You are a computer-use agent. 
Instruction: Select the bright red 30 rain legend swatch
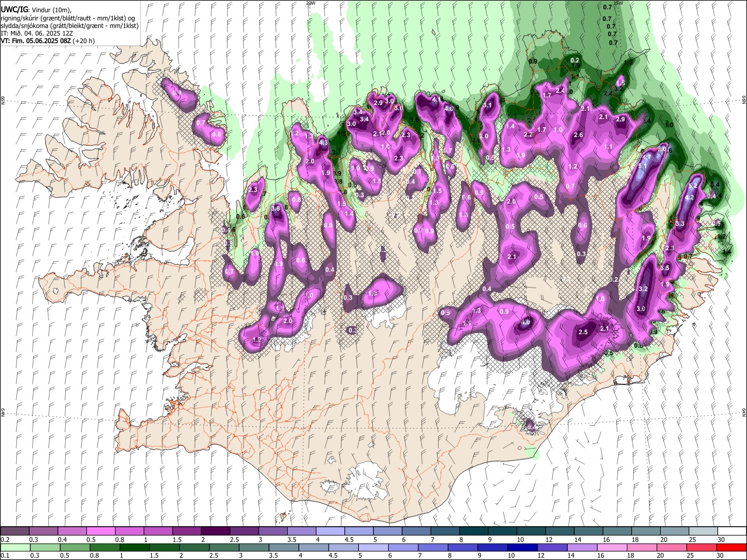(731, 547)
